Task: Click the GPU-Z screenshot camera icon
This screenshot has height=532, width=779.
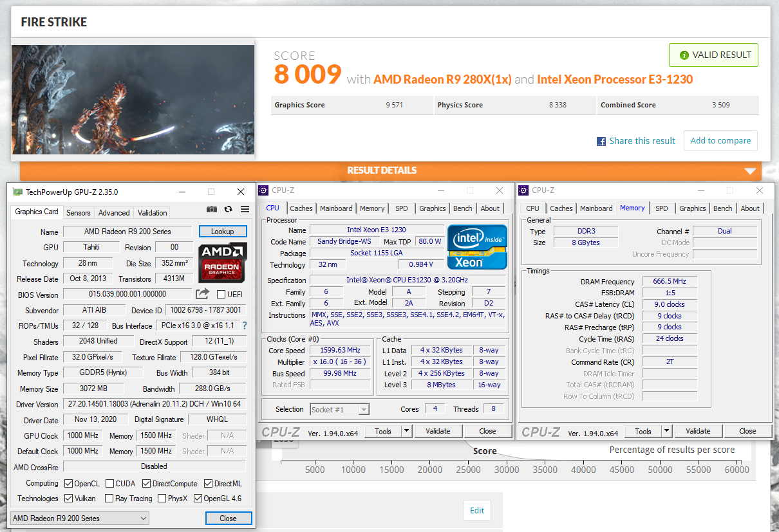Action: coord(212,210)
